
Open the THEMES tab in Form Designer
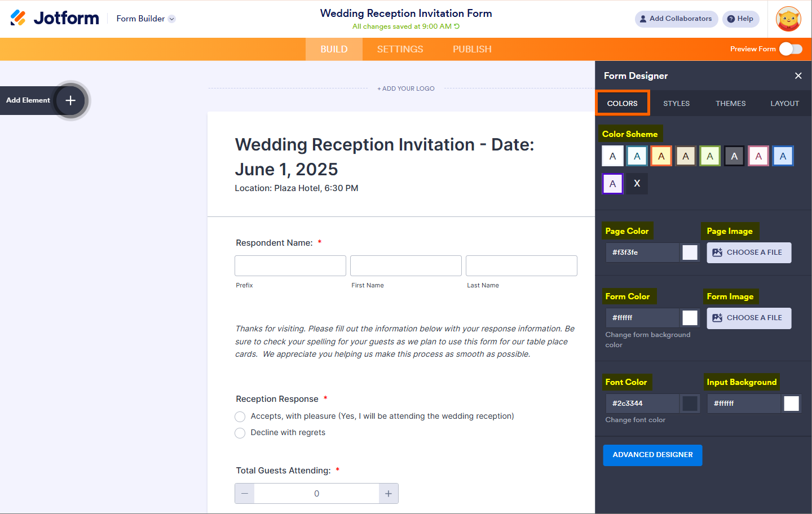click(x=730, y=104)
